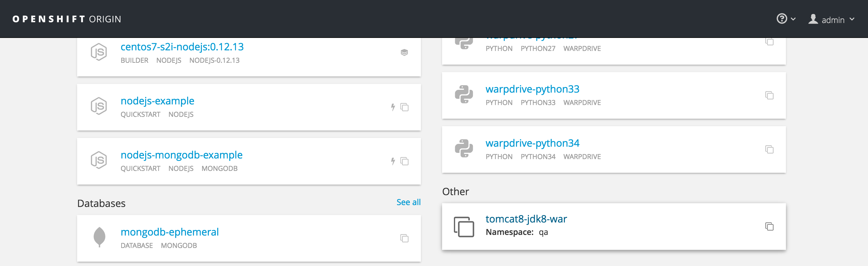Open the warpdrive-python34 template

[532, 143]
